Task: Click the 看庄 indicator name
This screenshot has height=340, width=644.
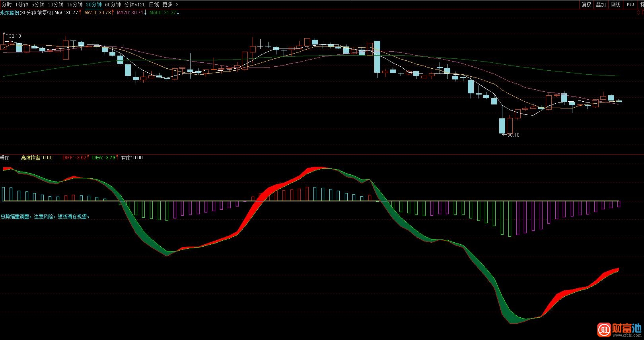Action: pyautogui.click(x=5, y=158)
